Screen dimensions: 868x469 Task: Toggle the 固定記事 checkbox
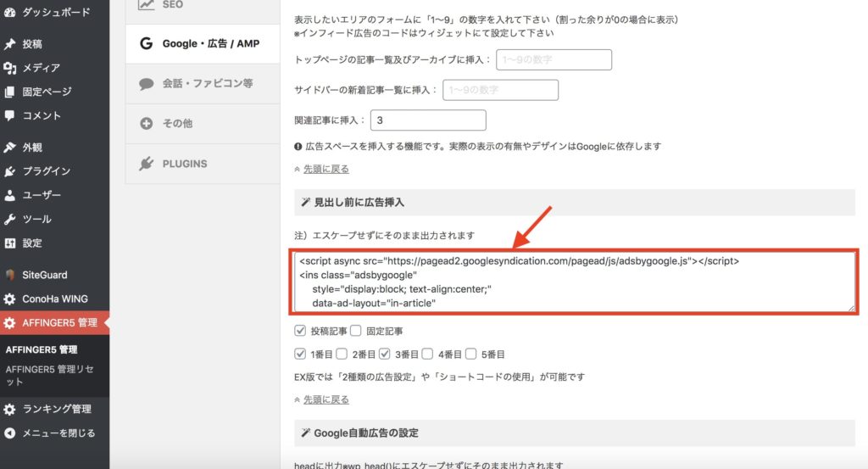(x=356, y=331)
